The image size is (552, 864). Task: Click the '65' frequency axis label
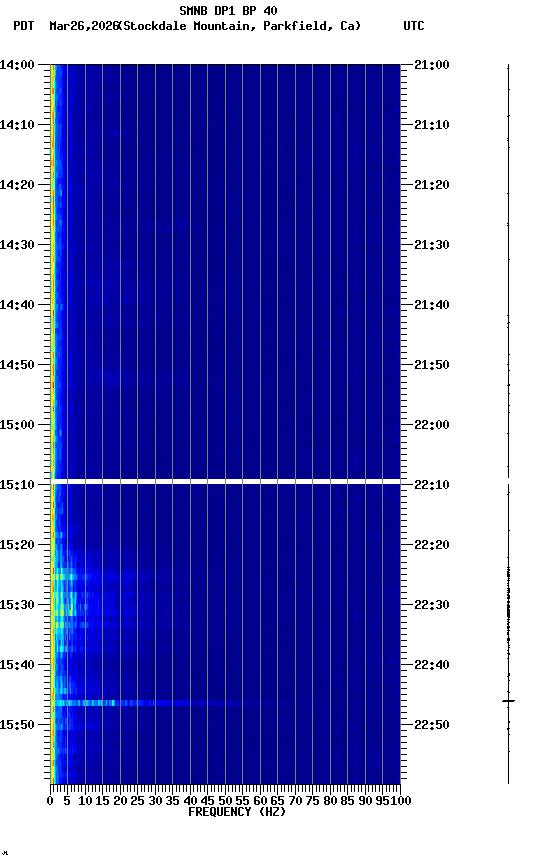point(277,801)
